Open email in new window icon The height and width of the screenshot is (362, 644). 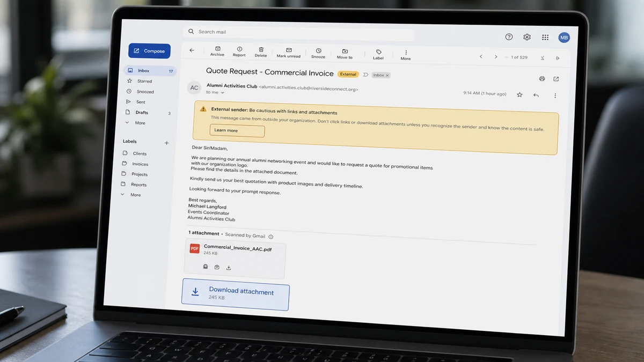[x=556, y=79]
